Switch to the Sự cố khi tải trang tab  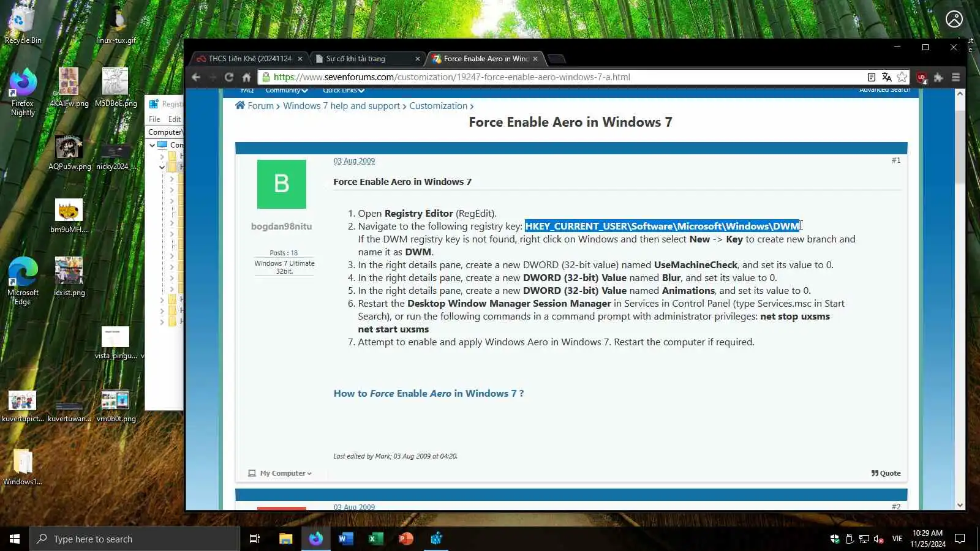click(366, 59)
